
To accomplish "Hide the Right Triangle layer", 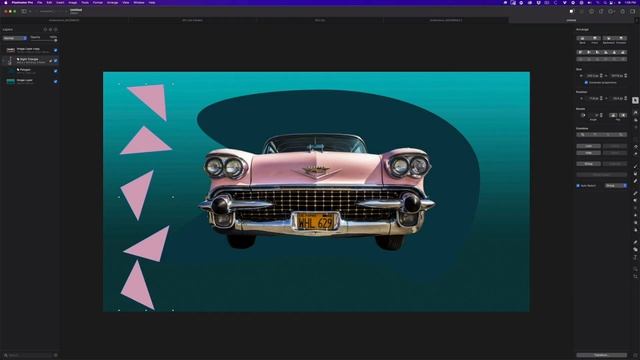I will click(56, 60).
